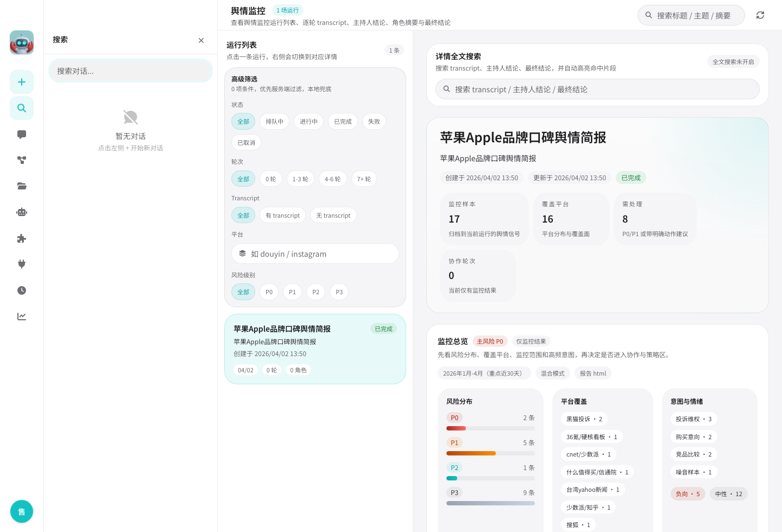The height and width of the screenshot is (532, 782).
Task: Select risk level P3 filter
Action: [339, 292]
